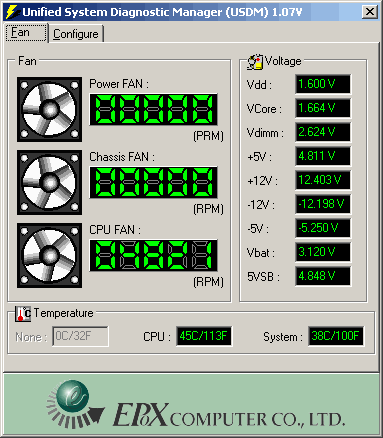383x438 pixels.
Task: Click the EPoX Computer Co. banner text
Action: 229,415
